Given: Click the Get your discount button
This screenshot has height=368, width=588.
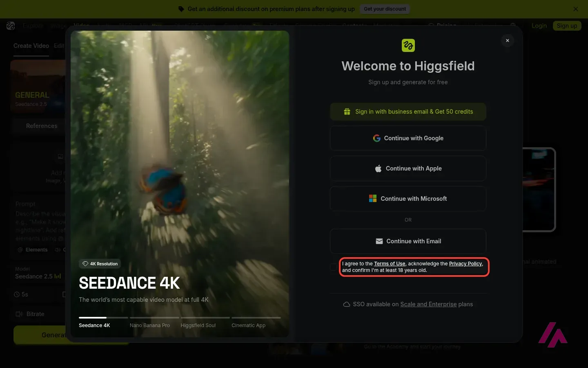Looking at the screenshot, I should click(385, 9).
